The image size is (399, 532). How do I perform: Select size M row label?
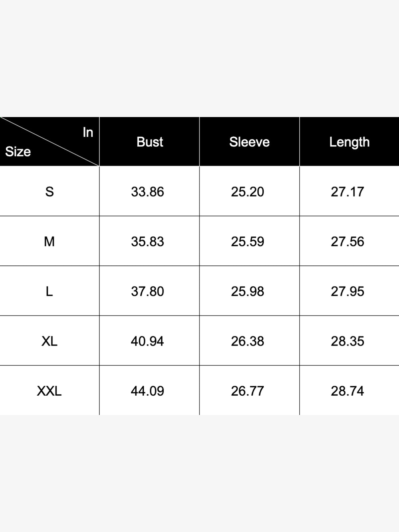(49, 242)
